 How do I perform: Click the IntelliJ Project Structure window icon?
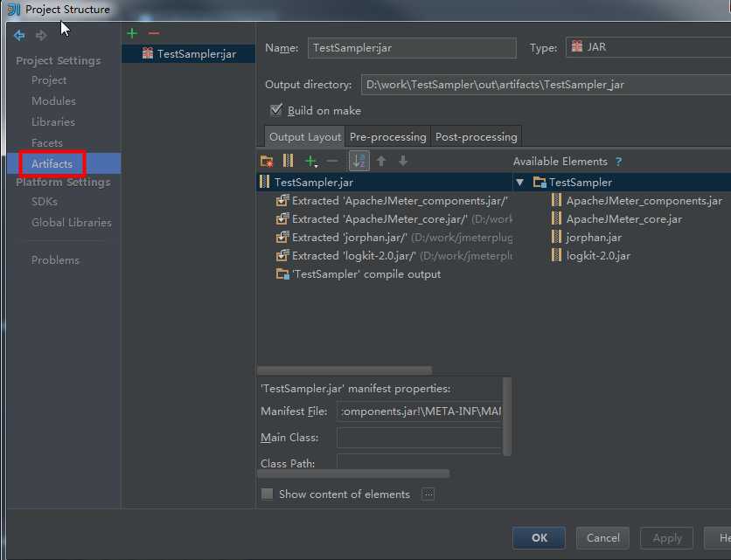[x=13, y=9]
